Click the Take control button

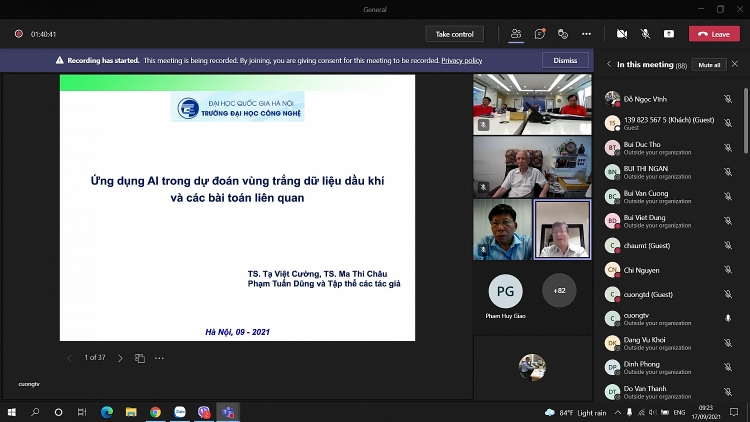coord(454,34)
